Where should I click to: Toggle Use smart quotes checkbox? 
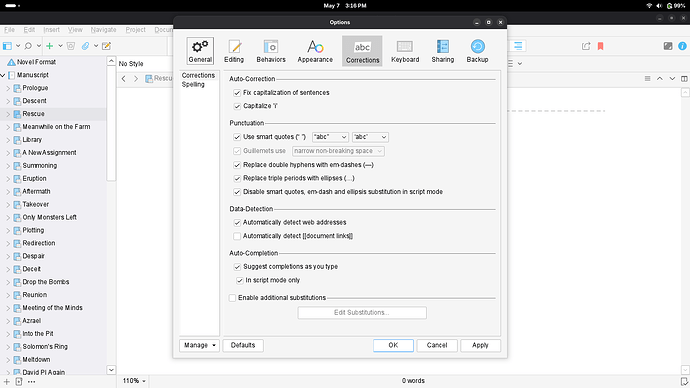[237, 137]
